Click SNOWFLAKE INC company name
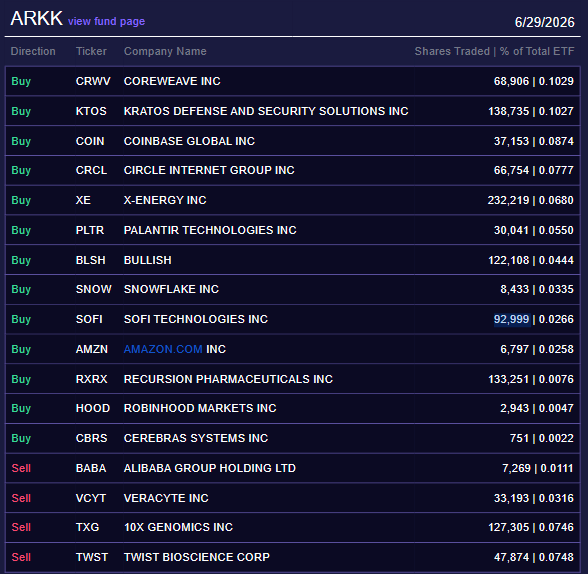This screenshot has height=574, width=588. pos(171,289)
